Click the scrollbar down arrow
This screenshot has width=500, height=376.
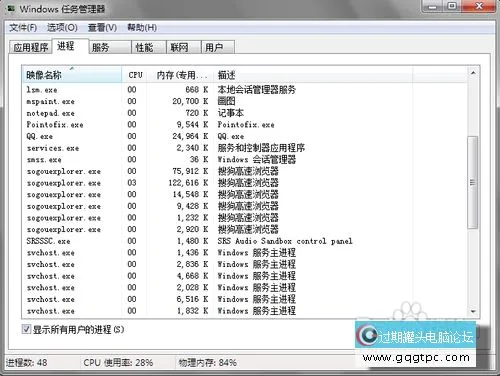(473, 311)
